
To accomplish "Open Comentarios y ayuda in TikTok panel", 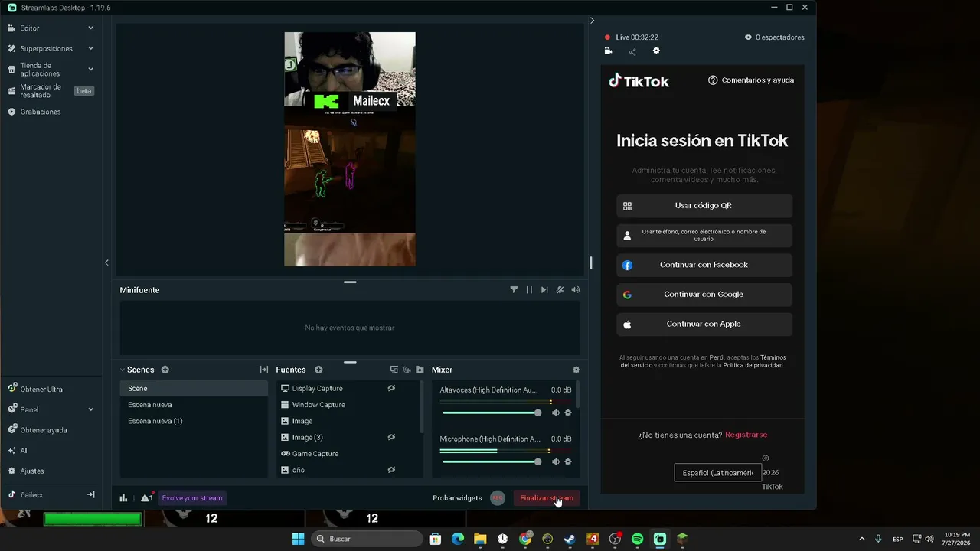I will (x=751, y=80).
